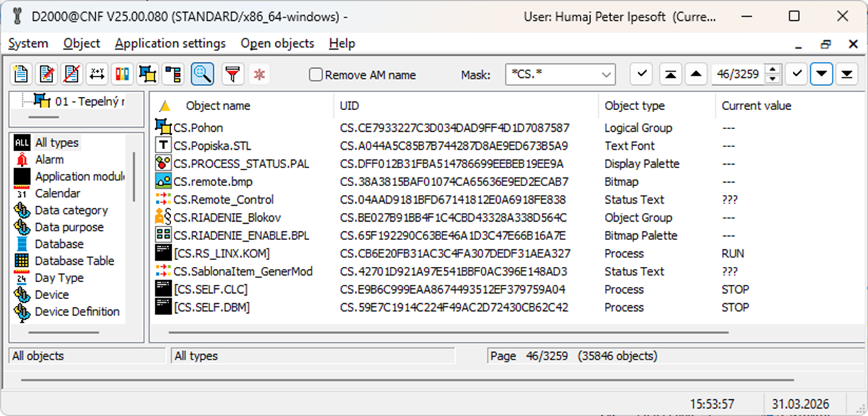Viewport: 868px width, 416px height.
Task: Sort list by Object name column header
Action: [218, 106]
